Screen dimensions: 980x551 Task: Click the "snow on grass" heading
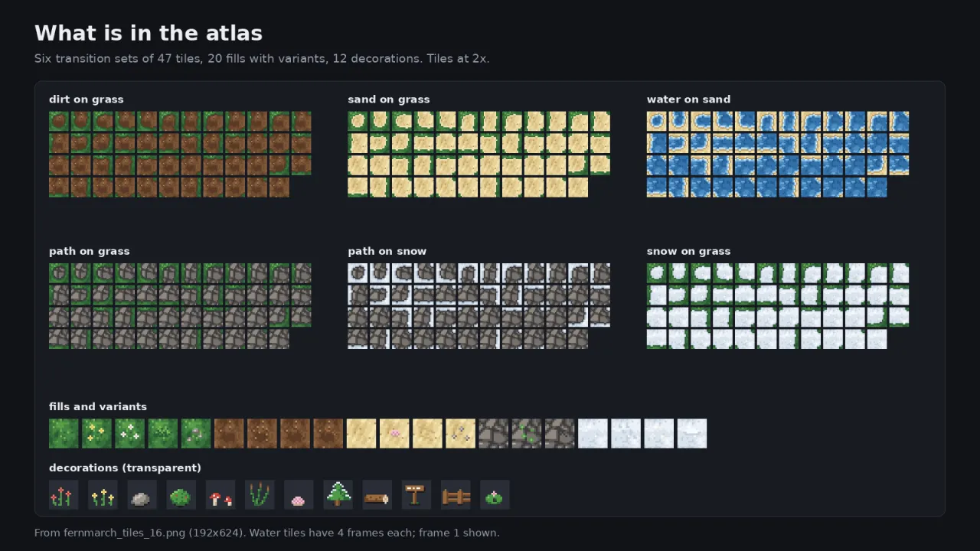click(x=688, y=251)
